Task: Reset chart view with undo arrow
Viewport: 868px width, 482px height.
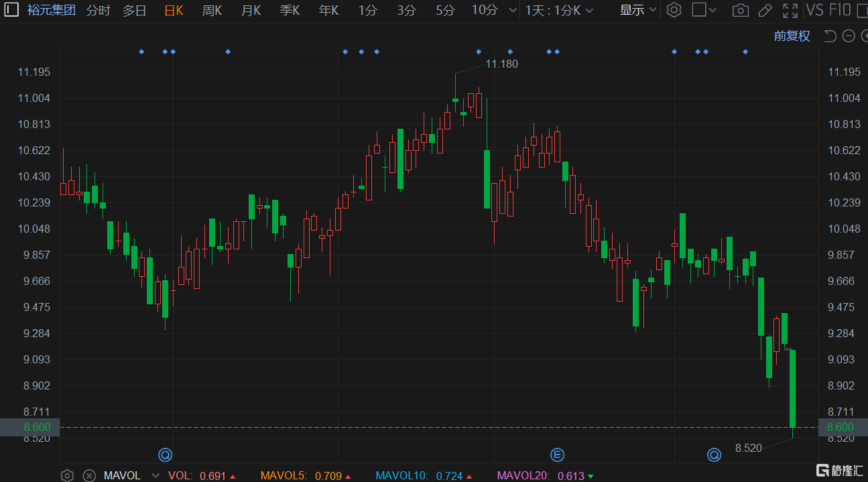Action: tap(830, 36)
